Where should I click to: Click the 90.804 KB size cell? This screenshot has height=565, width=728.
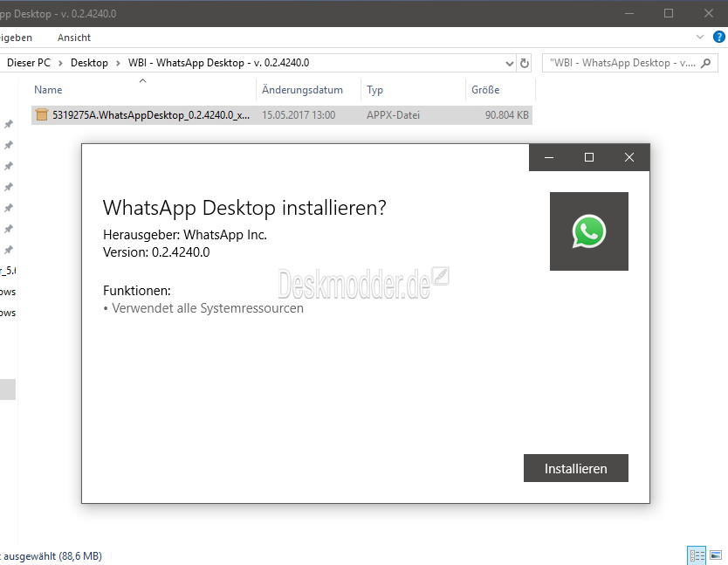507,114
